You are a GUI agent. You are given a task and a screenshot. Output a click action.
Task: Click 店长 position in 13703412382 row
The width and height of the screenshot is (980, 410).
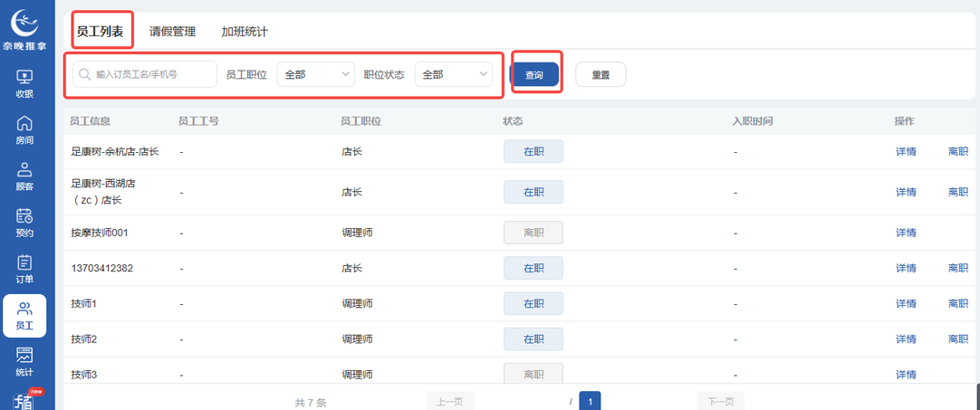click(351, 268)
